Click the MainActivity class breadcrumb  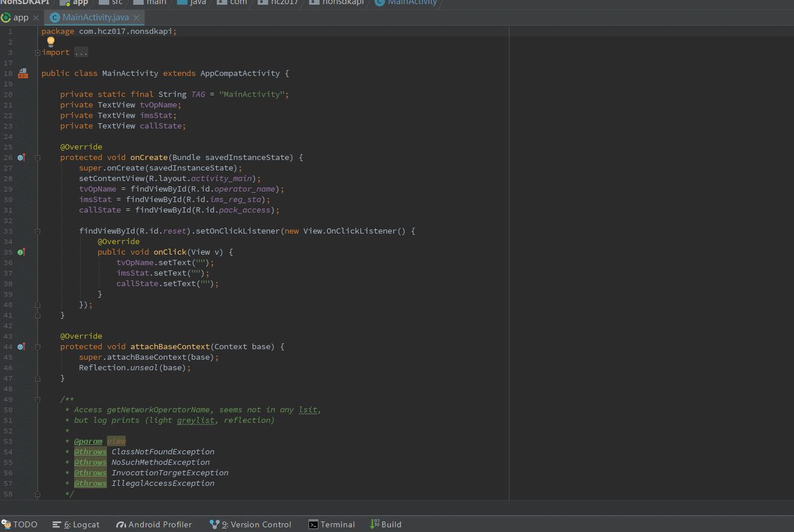tap(406, 2)
